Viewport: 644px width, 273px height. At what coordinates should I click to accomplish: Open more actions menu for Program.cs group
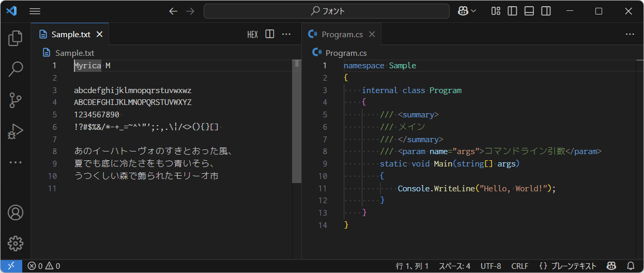pyautogui.click(x=630, y=34)
